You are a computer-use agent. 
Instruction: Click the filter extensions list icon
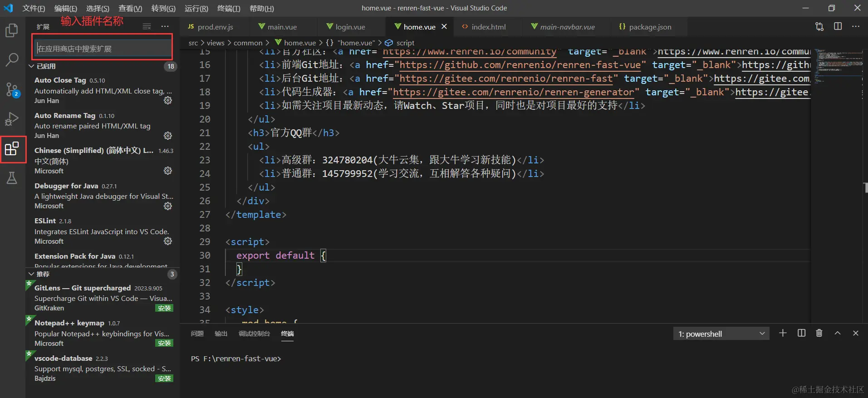[x=147, y=27]
